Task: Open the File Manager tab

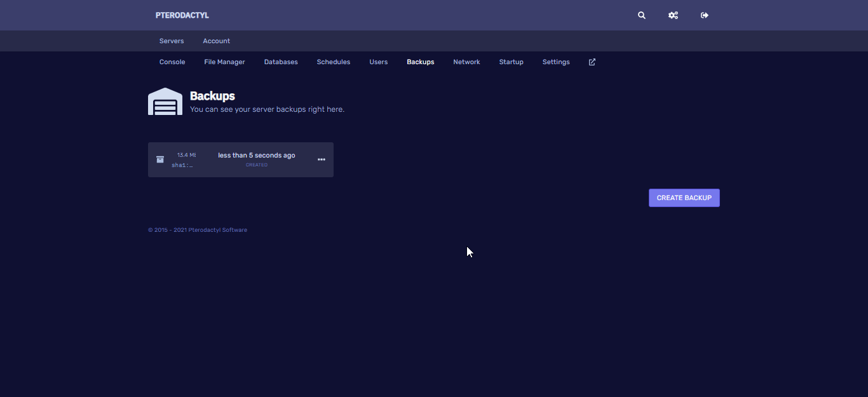Action: pyautogui.click(x=224, y=62)
